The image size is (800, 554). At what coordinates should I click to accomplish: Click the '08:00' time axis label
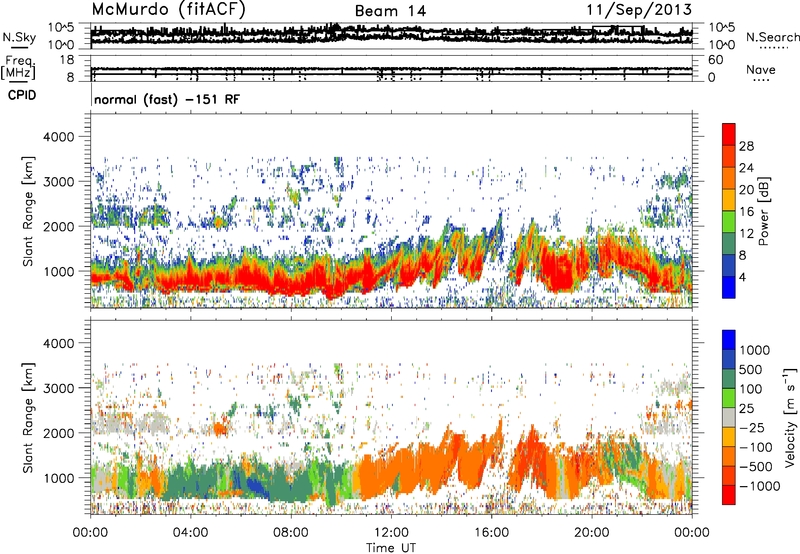coord(291,533)
